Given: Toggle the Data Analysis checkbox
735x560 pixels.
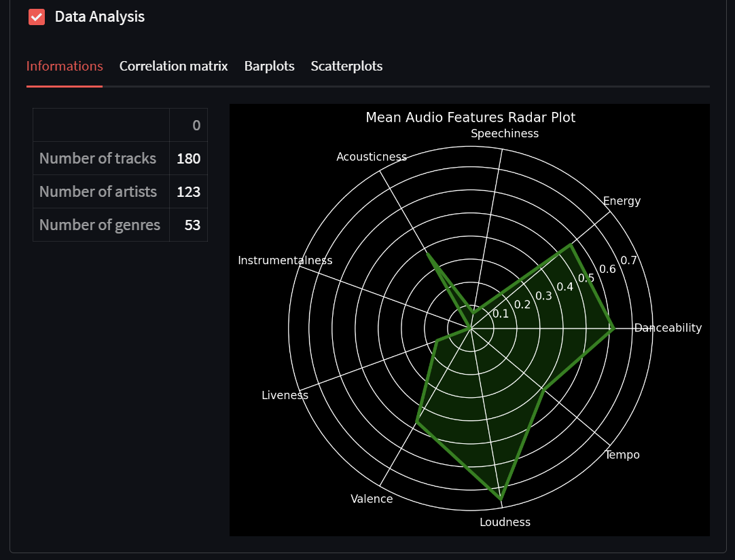Looking at the screenshot, I should 36,16.
